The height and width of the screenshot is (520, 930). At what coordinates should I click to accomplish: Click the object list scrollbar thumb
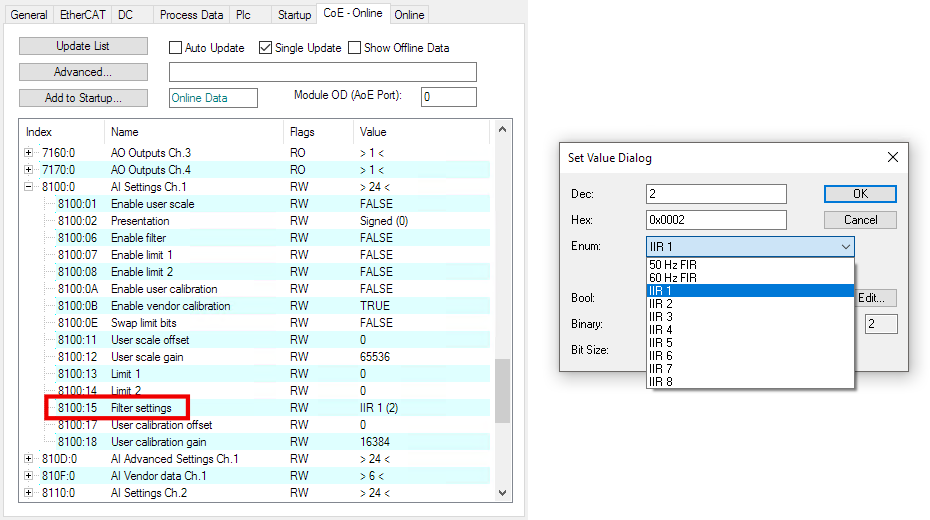coord(502,391)
